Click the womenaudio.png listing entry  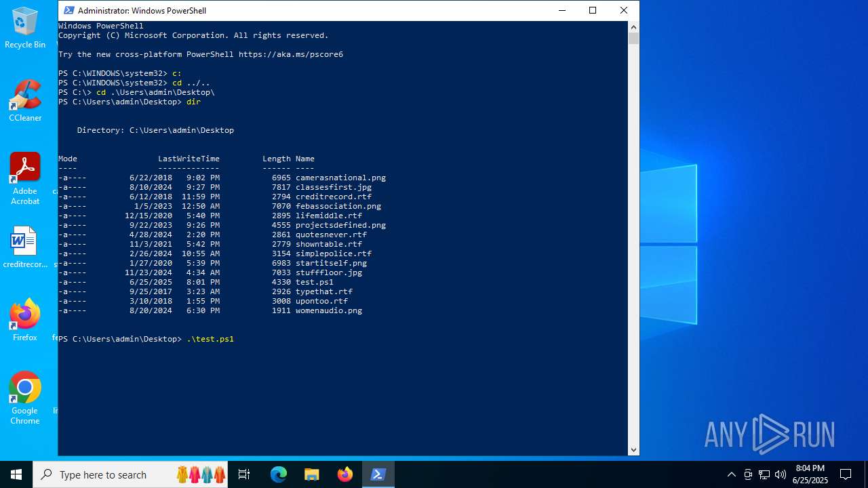[329, 310]
